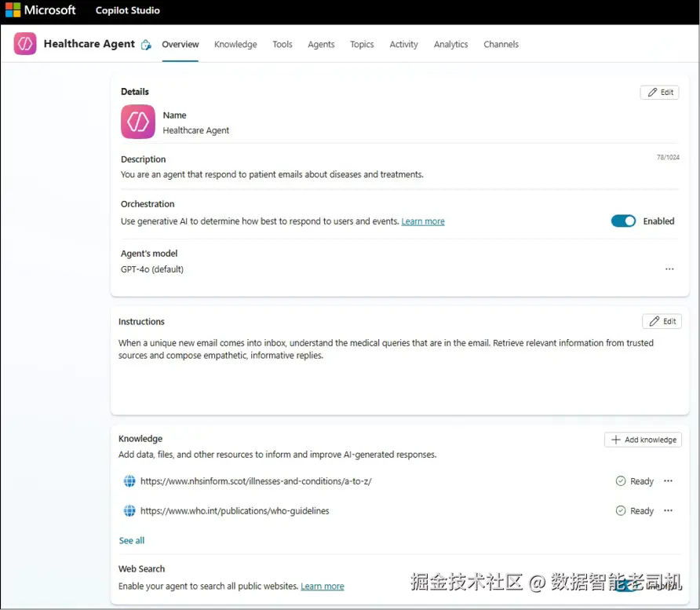The height and width of the screenshot is (610, 700).
Task: Click the large agent avatar in Details
Action: [138, 122]
